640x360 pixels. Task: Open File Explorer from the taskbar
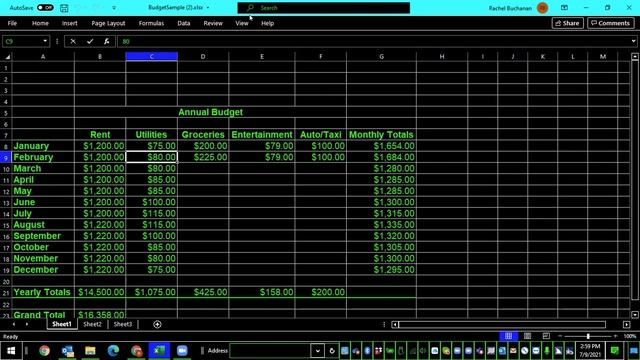coord(90,351)
